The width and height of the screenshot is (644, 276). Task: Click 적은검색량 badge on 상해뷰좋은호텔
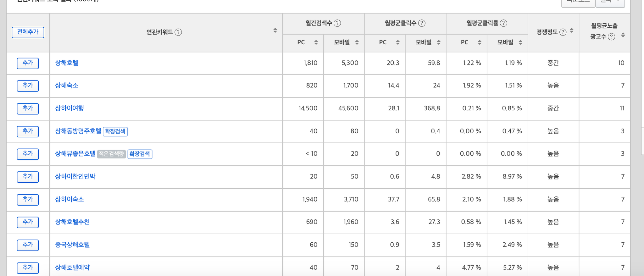pyautogui.click(x=111, y=154)
